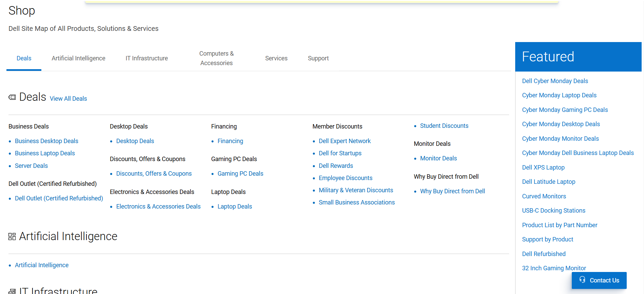Click Small Business Associations link
This screenshot has width=644, height=294.
(357, 202)
